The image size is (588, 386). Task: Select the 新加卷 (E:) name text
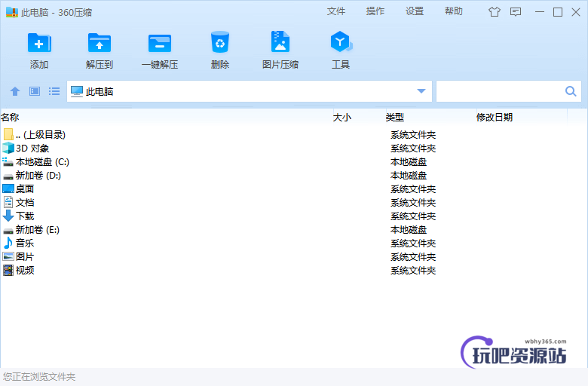coord(38,230)
